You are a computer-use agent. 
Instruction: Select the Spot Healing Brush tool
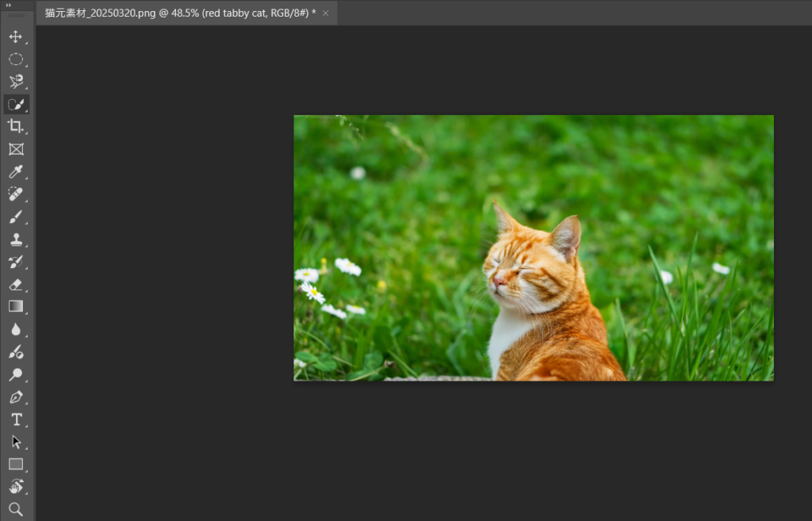16,194
